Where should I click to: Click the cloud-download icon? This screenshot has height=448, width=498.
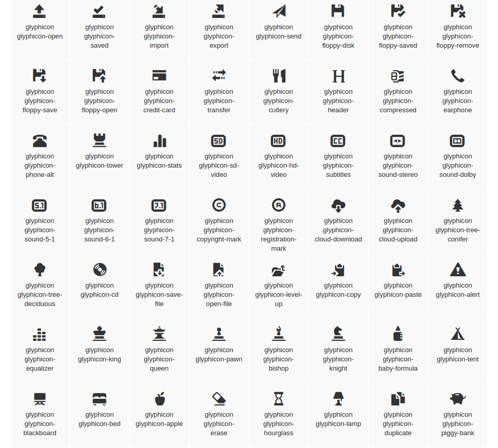338,206
